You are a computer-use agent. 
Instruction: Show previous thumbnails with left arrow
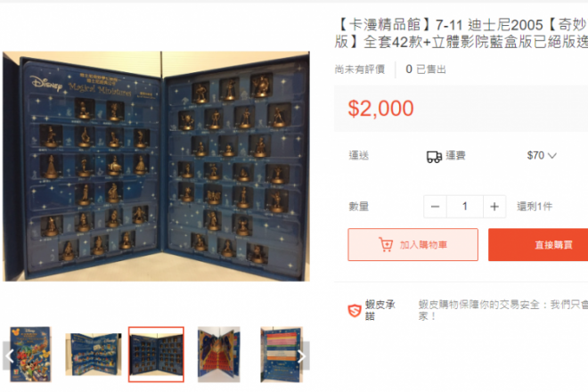point(9,356)
